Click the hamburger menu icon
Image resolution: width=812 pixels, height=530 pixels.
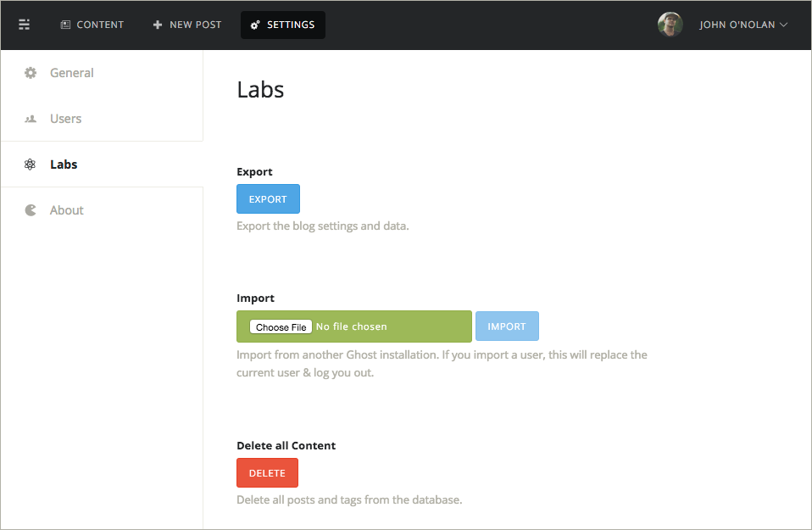(x=24, y=25)
